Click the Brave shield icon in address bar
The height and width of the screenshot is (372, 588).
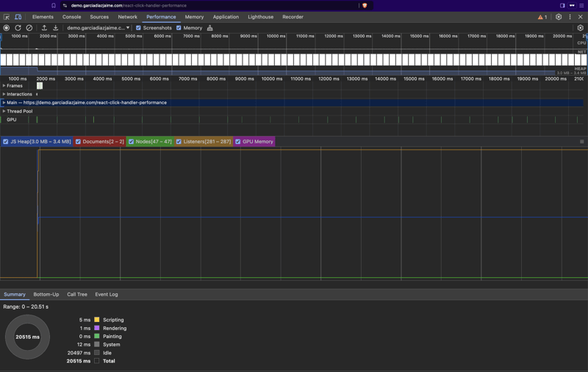coord(365,6)
